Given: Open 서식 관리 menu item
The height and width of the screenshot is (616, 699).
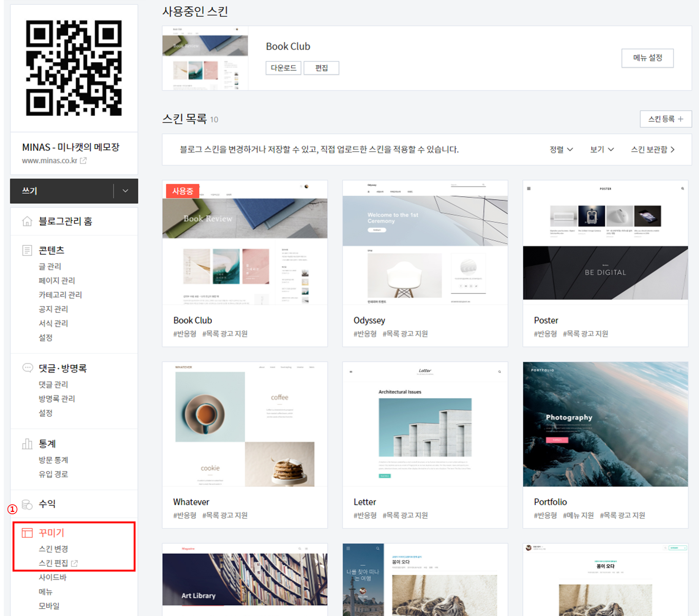Looking at the screenshot, I should [x=53, y=323].
